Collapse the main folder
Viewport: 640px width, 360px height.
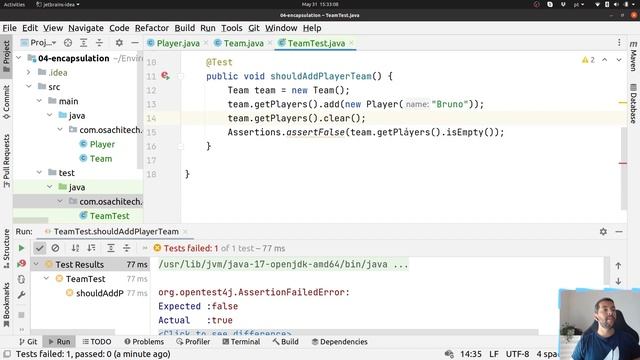pos(39,101)
